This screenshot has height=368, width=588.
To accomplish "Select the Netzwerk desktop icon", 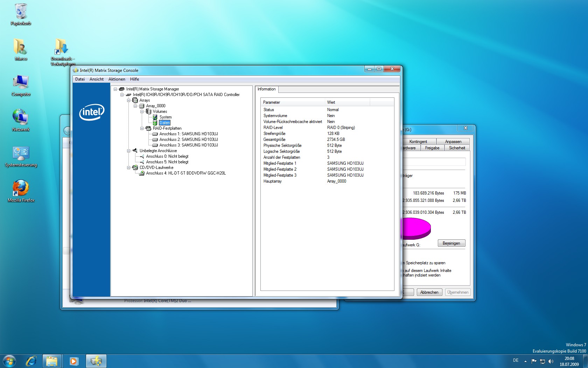I will pos(21,121).
